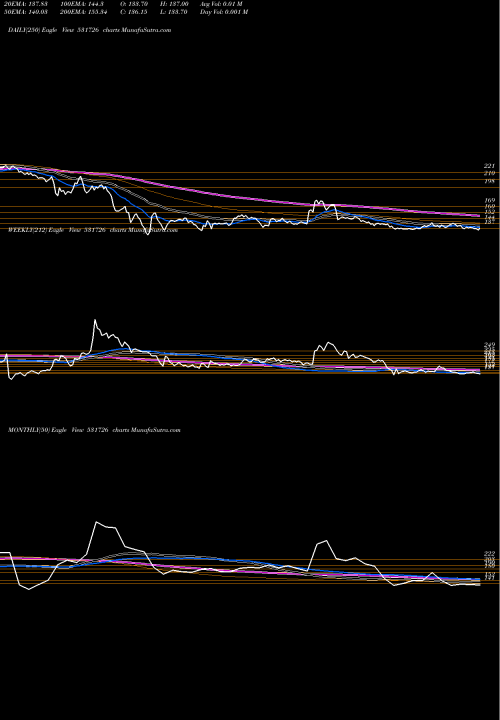The image size is (500, 720).
Task: Click the 169 price label on daily chart
Action: tap(489, 201)
